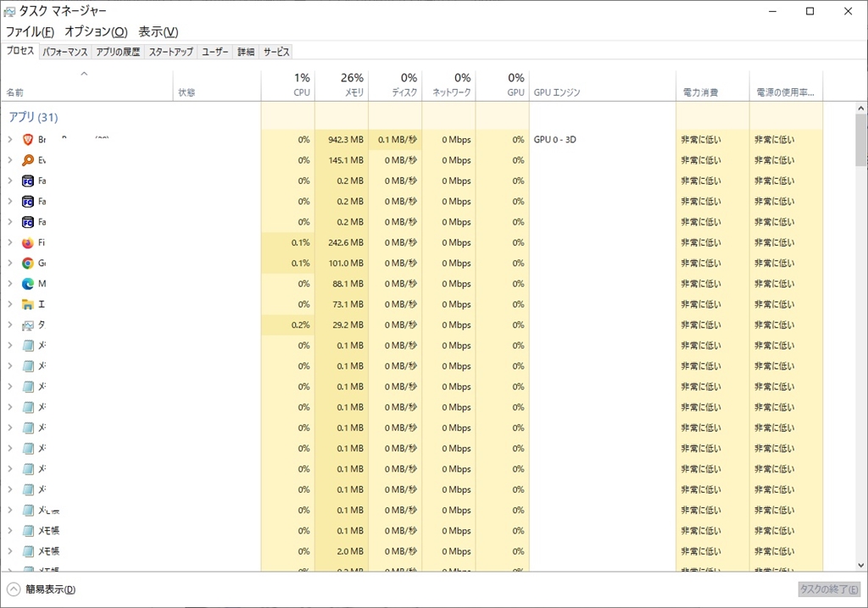Image resolution: width=868 pixels, height=608 pixels.
Task: Click the 242.6 MB memory cell
Action: 342,243
